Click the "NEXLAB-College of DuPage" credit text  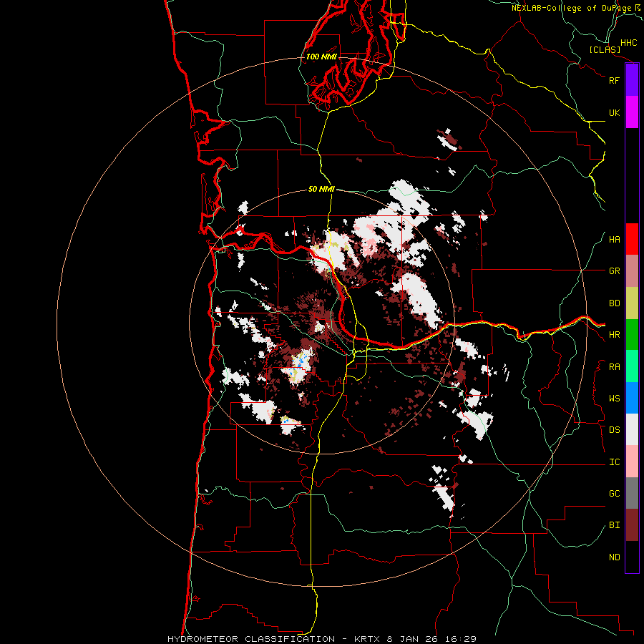(x=571, y=8)
